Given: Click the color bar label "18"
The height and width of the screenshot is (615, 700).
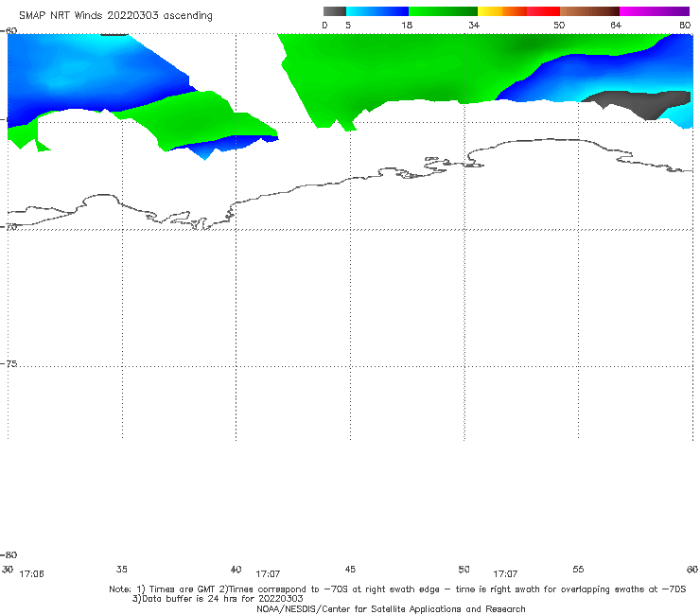Looking at the screenshot, I should click(407, 25).
